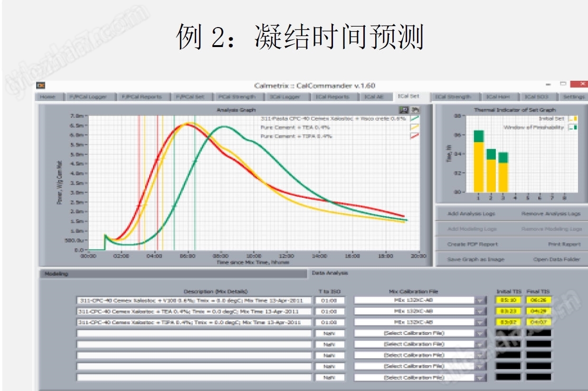Click description field for V100 0.6% mix

[x=194, y=300]
